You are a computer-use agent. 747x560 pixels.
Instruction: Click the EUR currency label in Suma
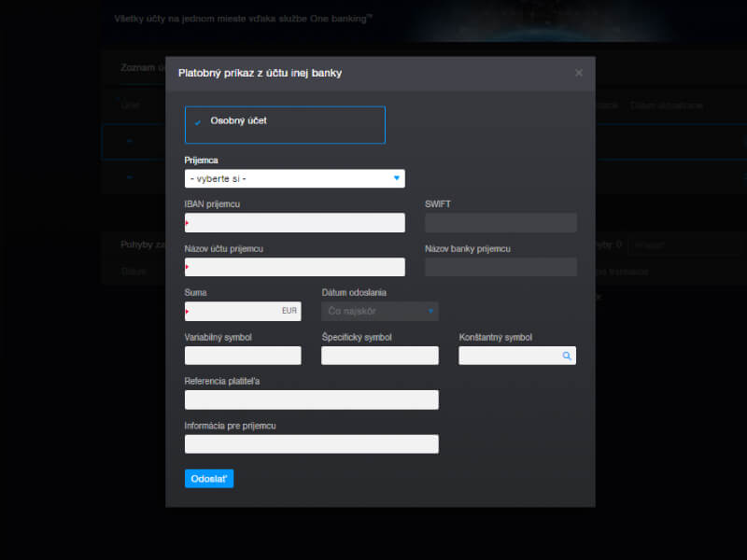[x=289, y=311]
